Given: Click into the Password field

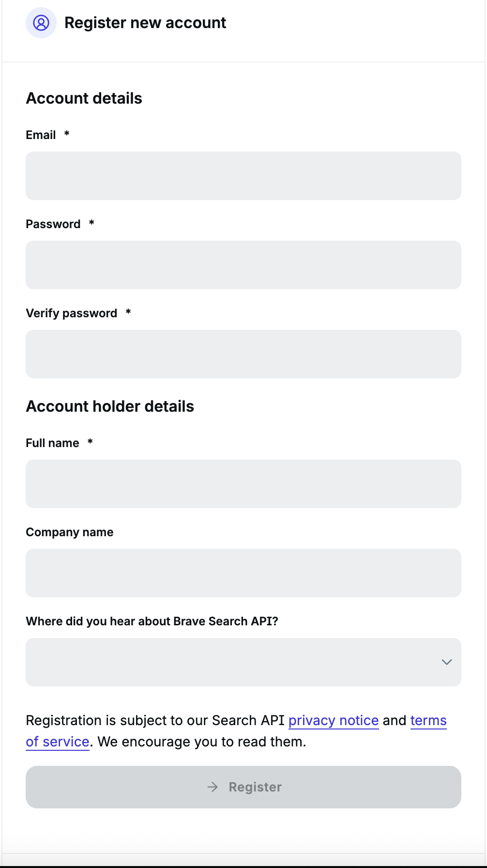Looking at the screenshot, I should pos(243,265).
